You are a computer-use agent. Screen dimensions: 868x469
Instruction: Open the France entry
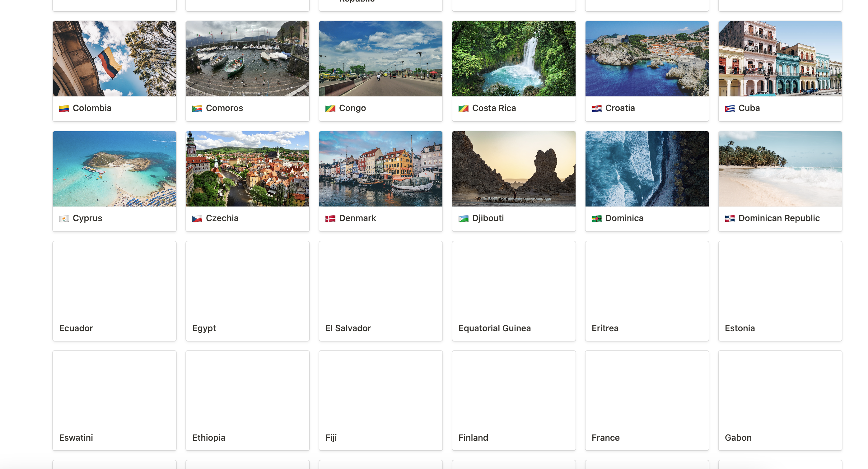pos(647,401)
